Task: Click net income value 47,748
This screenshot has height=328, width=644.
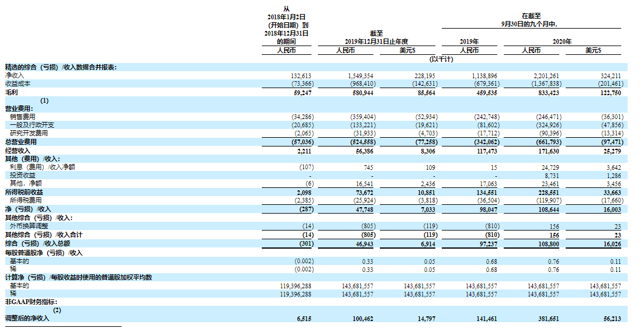Action: [x=363, y=210]
